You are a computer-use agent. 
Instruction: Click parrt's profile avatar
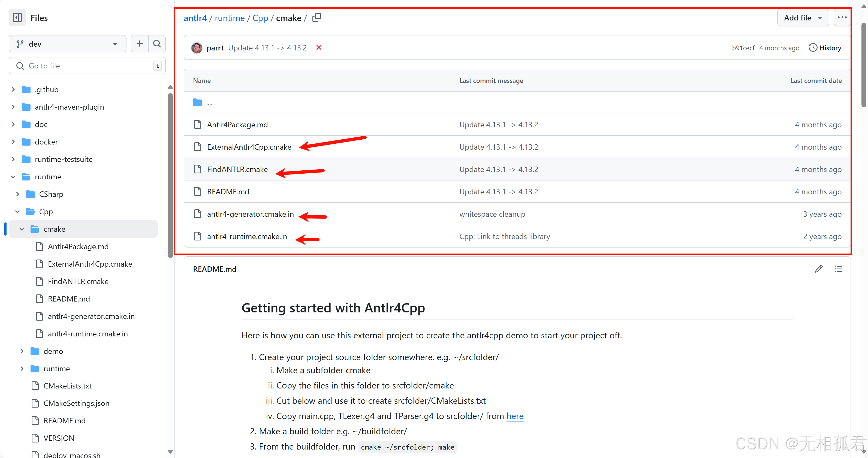click(197, 47)
